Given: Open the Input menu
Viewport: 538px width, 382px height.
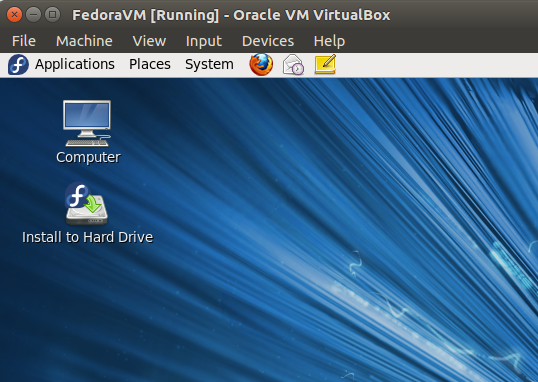Looking at the screenshot, I should point(204,42).
